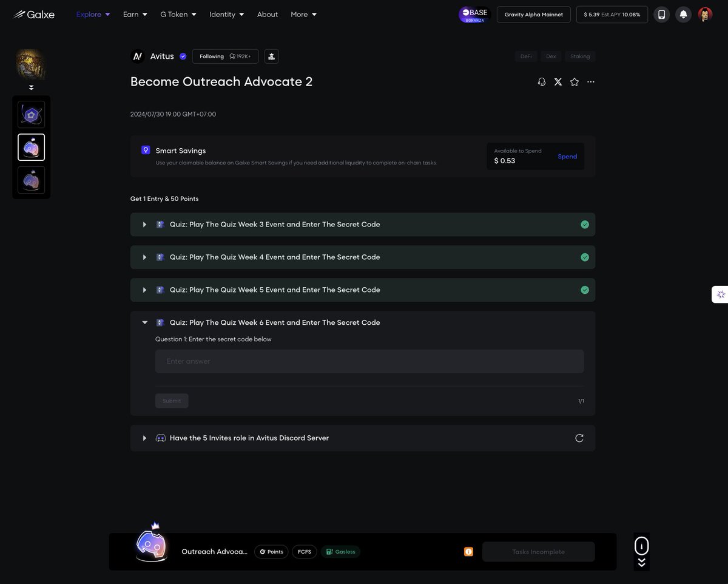Click the Get 1 Entry & 50 Points heading
This screenshot has height=584, width=728.
click(164, 199)
